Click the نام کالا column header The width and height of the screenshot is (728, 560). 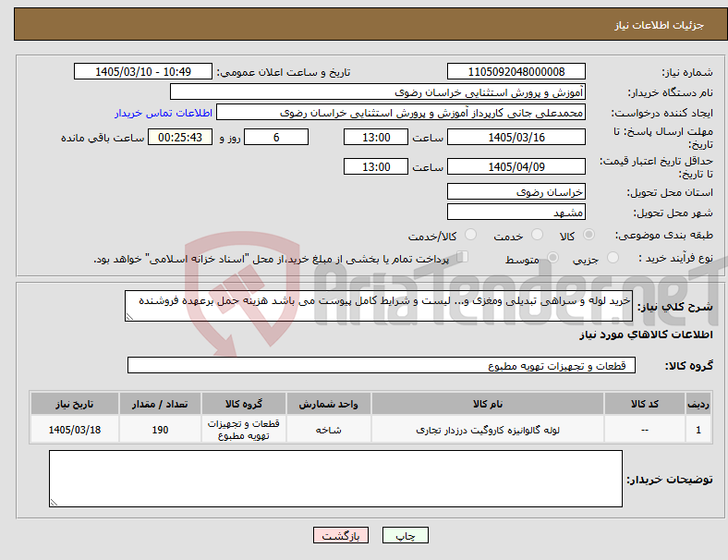tap(488, 404)
